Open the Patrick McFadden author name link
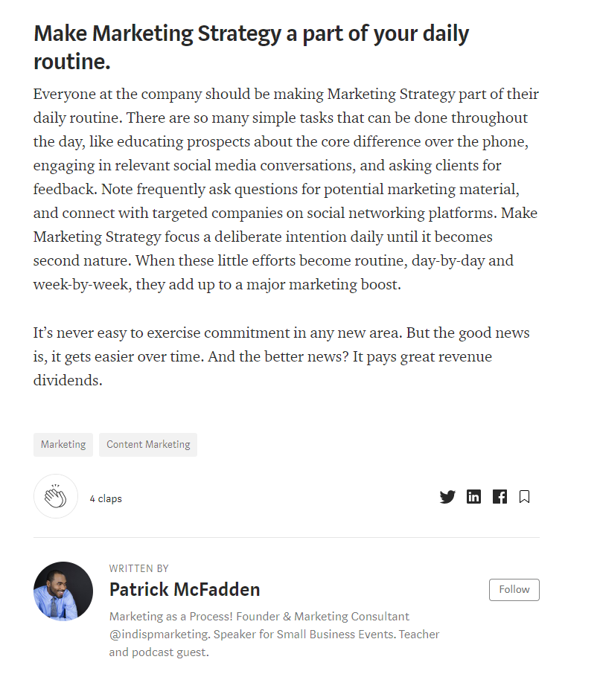600x700 pixels. (x=185, y=589)
